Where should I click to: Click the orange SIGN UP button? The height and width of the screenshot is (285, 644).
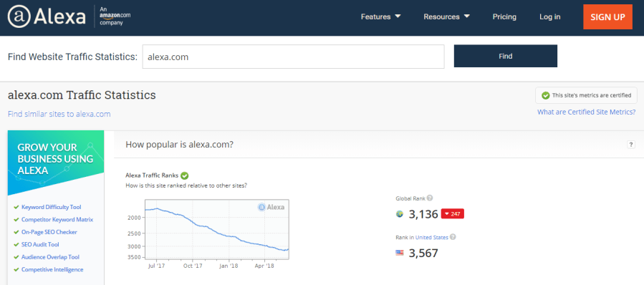608,17
